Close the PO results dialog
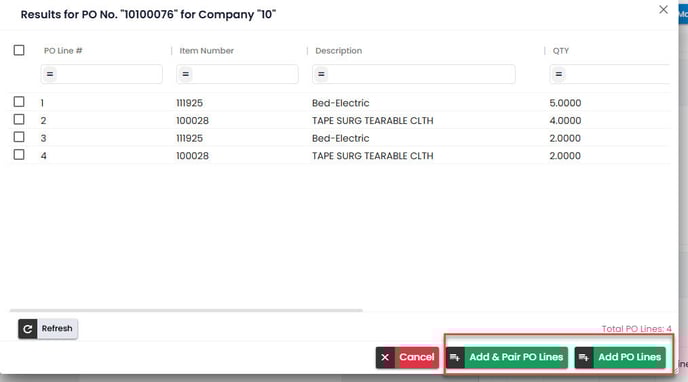The height and width of the screenshot is (382, 688). (x=663, y=10)
